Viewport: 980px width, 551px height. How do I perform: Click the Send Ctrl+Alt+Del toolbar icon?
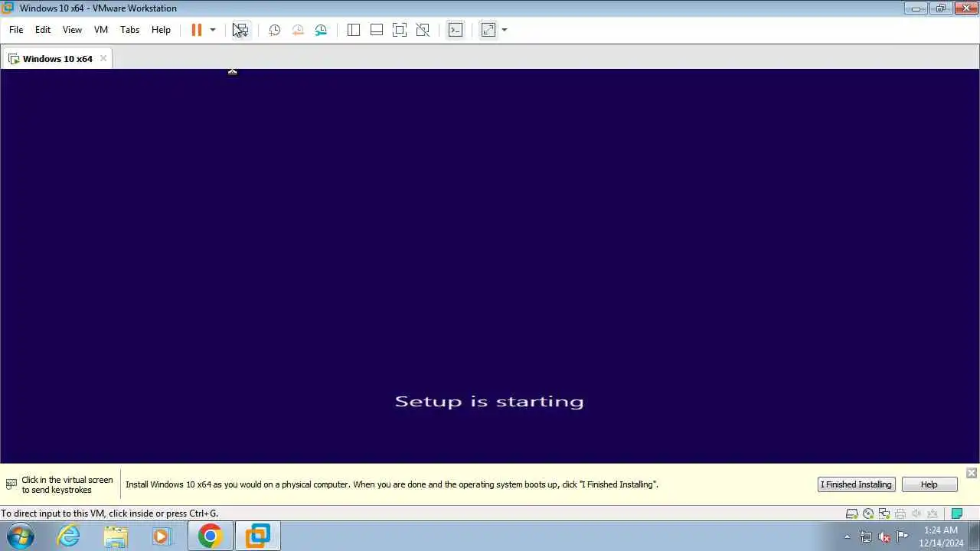pos(240,30)
